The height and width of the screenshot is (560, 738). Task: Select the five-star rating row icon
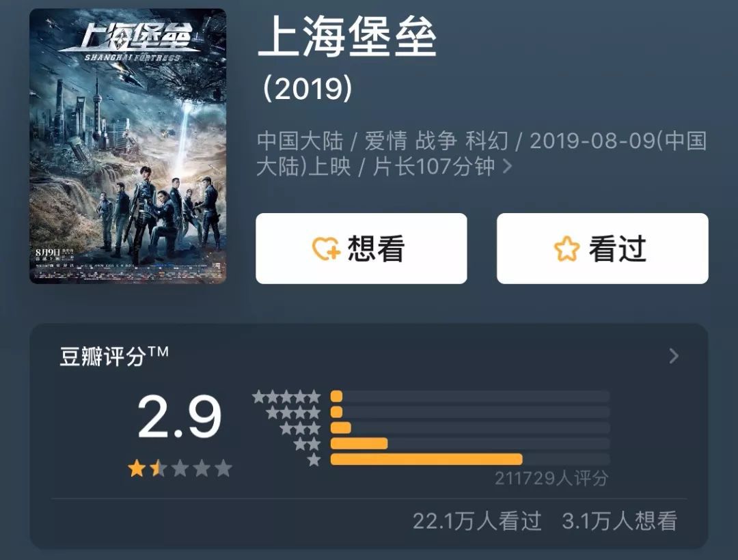coord(286,397)
